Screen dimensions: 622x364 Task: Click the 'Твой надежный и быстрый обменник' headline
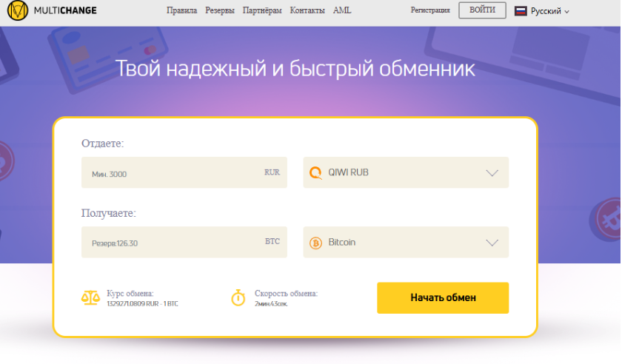(x=295, y=69)
